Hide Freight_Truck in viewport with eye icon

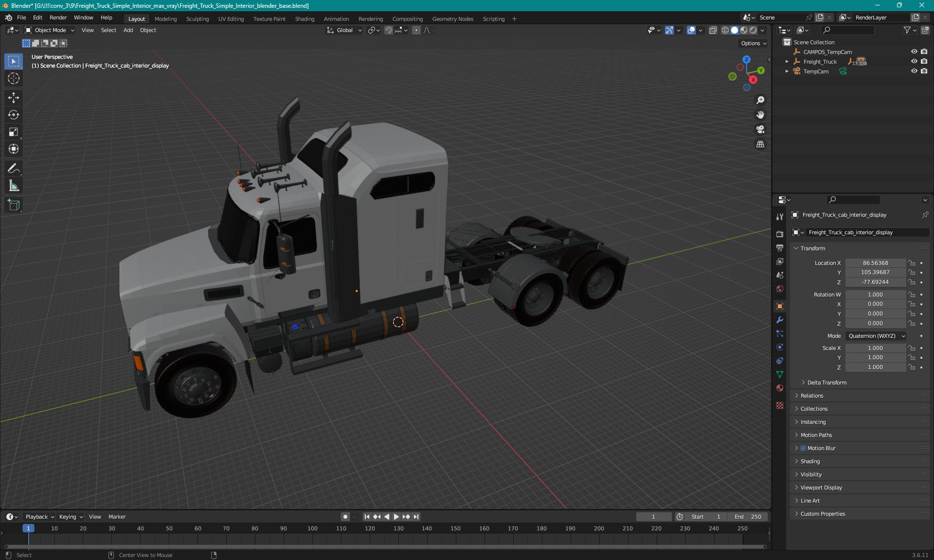[914, 61]
